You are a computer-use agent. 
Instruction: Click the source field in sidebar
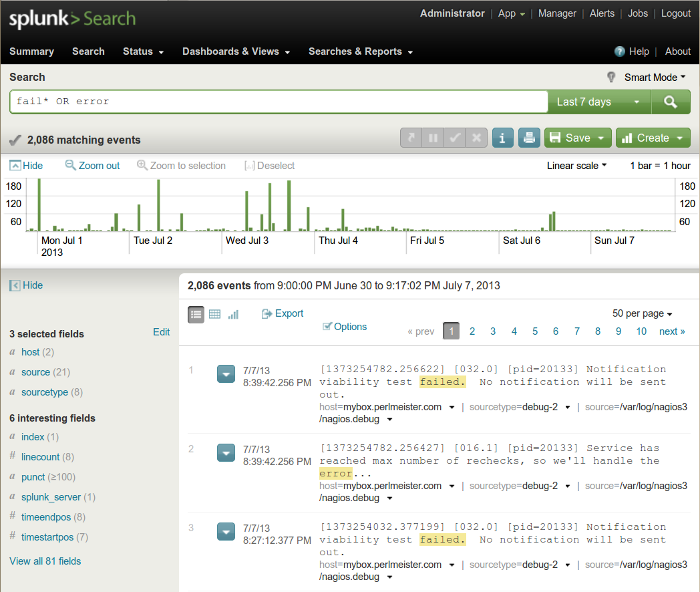tap(35, 372)
